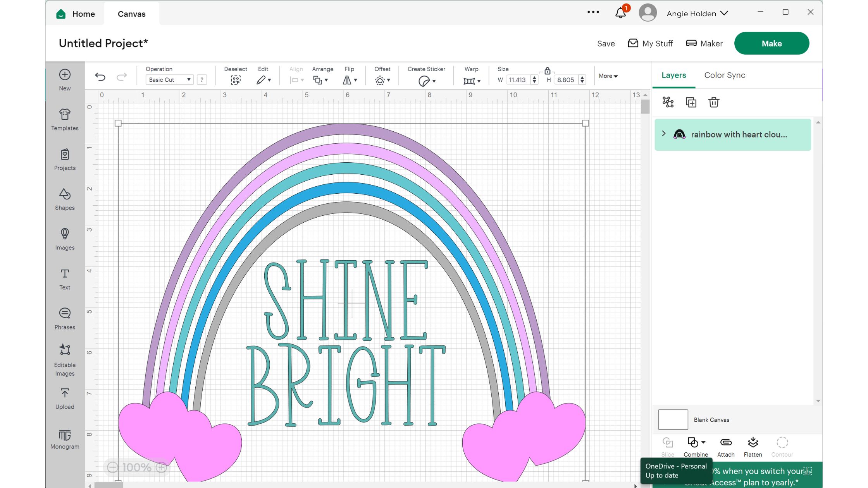Save the Untitled Project
The width and height of the screenshot is (868, 488).
click(x=606, y=43)
